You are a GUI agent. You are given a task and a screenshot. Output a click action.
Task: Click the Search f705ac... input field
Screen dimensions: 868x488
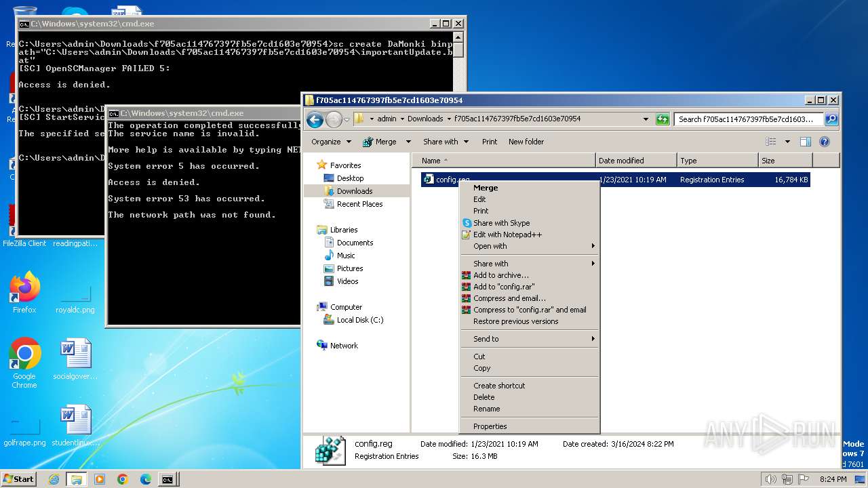coord(749,119)
